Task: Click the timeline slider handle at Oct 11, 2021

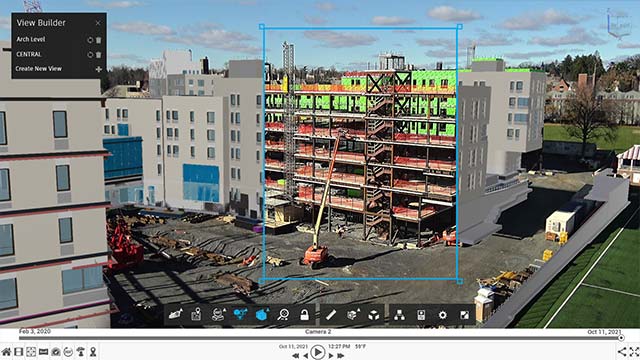Action: (x=621, y=338)
